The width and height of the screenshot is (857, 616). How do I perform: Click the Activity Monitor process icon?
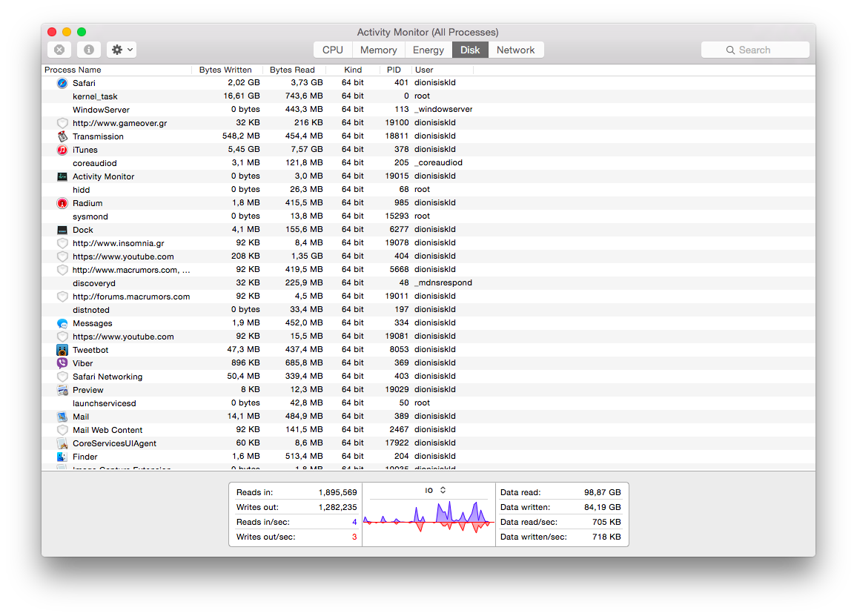(x=62, y=176)
